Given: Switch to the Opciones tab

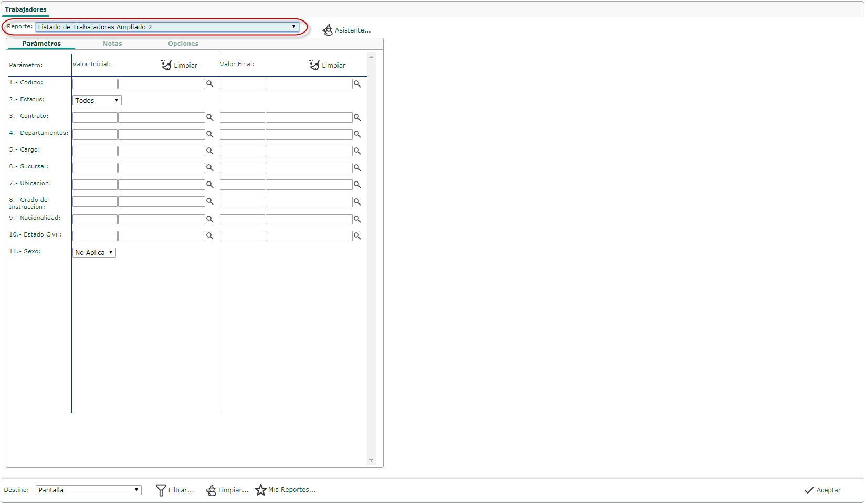Looking at the screenshot, I should [x=183, y=44].
